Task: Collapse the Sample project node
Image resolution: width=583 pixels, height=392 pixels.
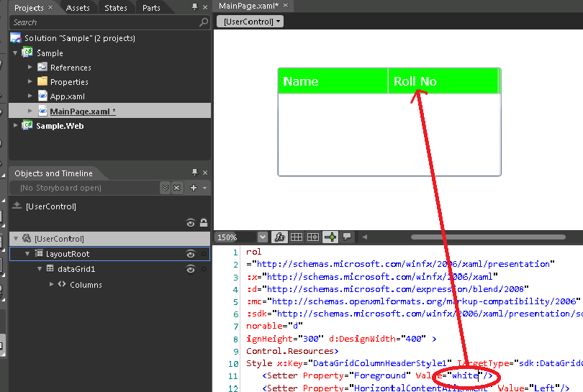Action: coord(15,53)
